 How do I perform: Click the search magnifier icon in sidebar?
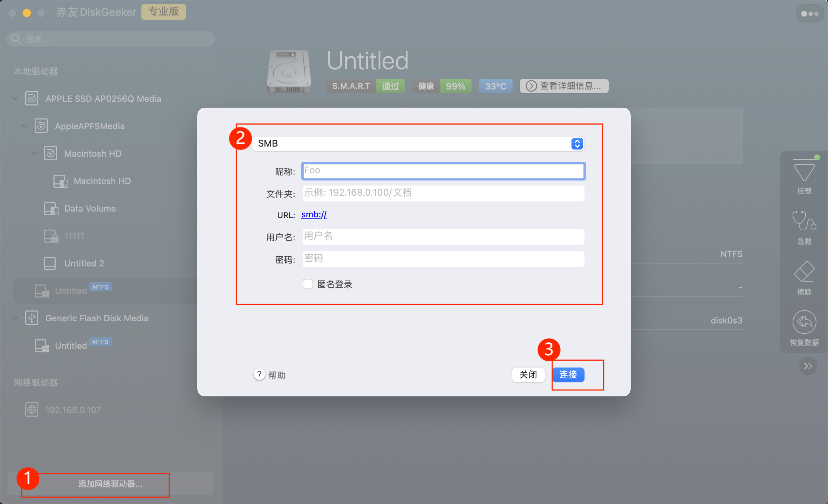click(16, 39)
